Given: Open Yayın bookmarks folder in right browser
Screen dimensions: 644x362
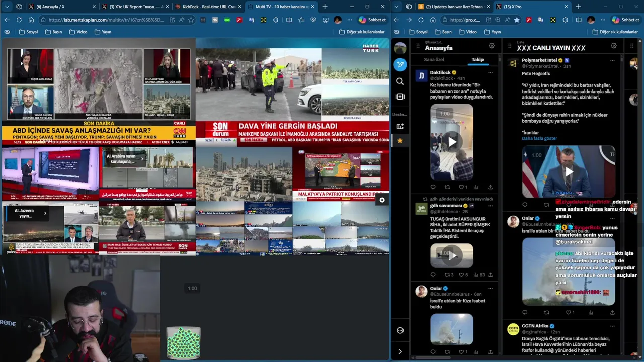Looking at the screenshot, I should [x=492, y=32].
